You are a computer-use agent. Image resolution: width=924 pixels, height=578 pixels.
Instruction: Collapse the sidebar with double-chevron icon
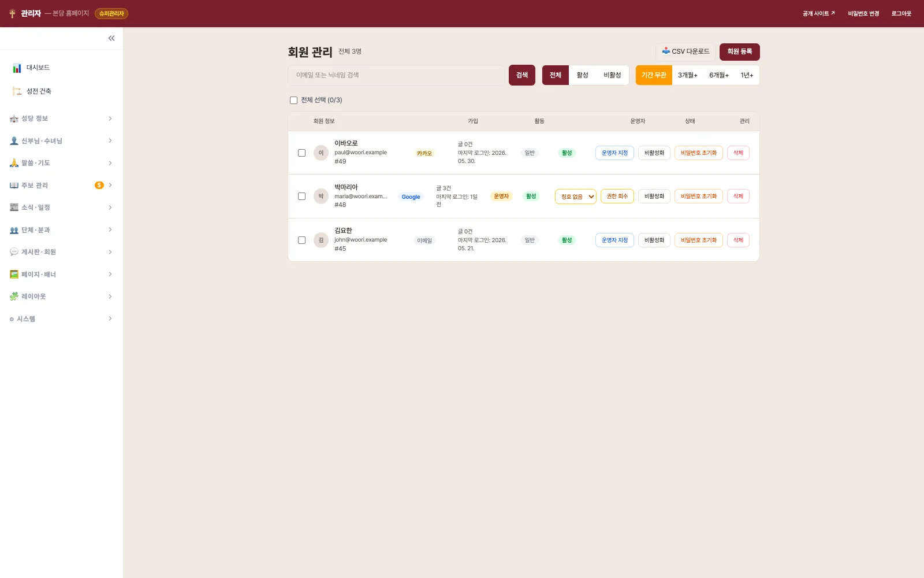(111, 38)
